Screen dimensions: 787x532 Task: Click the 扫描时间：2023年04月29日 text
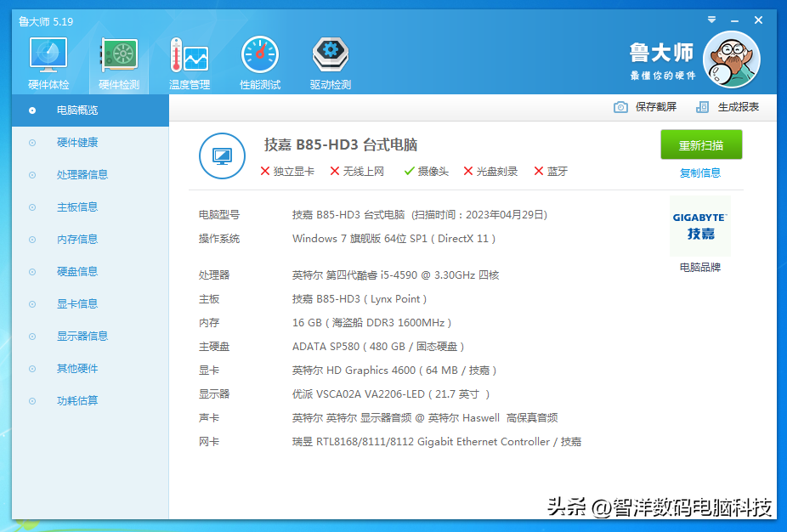[479, 215]
